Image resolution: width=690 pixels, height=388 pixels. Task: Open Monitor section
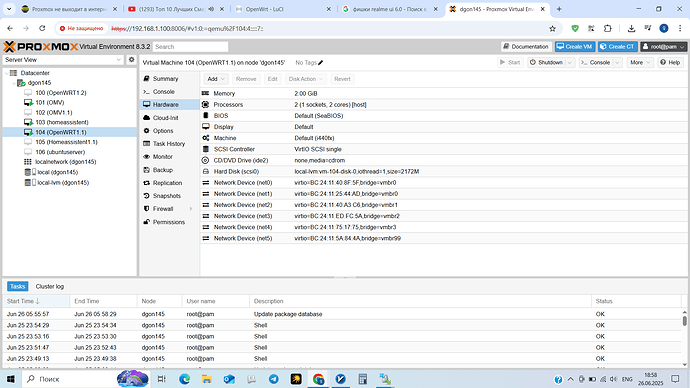(x=169, y=157)
